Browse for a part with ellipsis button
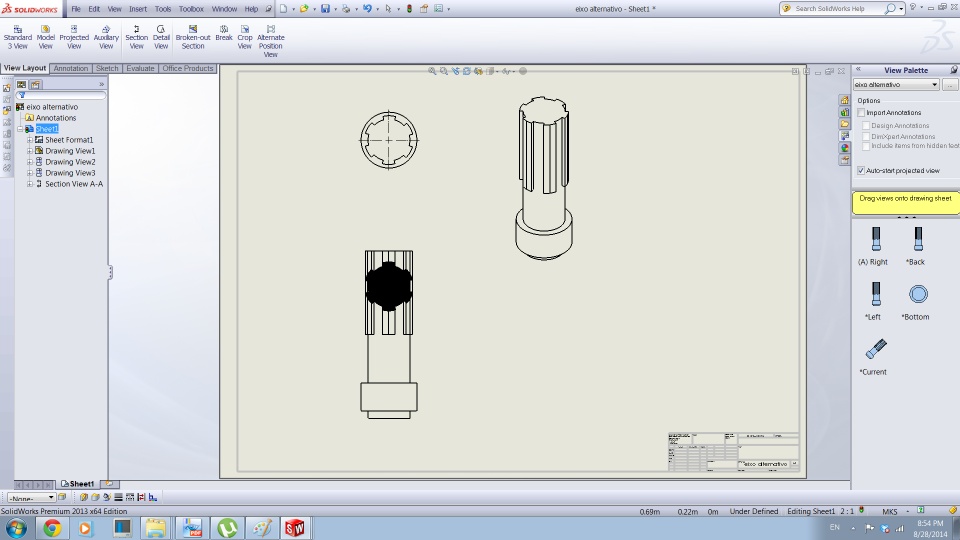 point(950,84)
